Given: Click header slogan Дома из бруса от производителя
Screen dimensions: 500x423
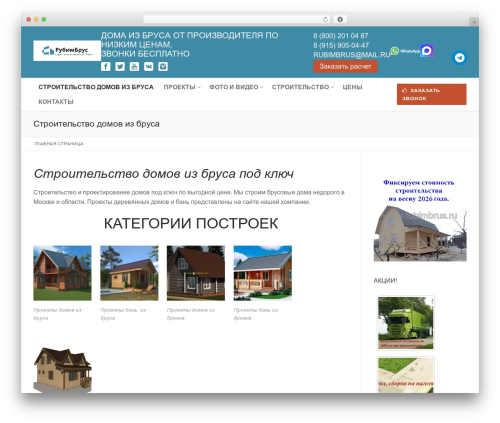Looking at the screenshot, I should tap(189, 44).
